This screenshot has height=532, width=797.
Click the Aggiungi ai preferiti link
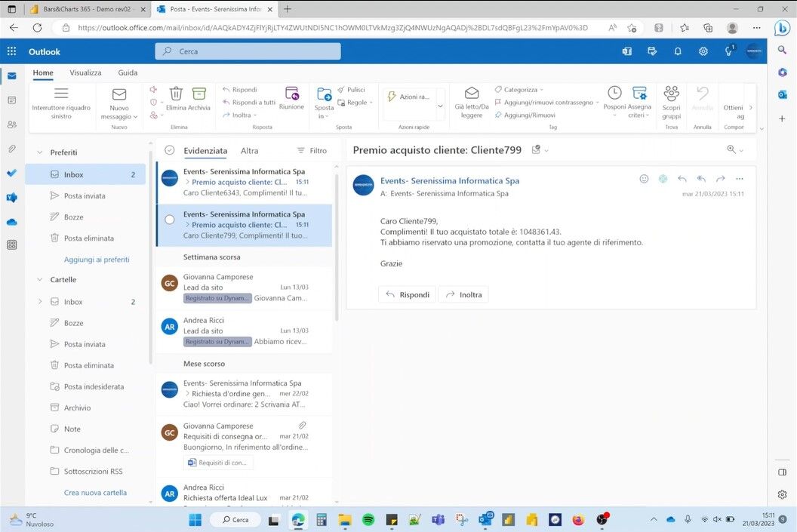click(x=97, y=260)
